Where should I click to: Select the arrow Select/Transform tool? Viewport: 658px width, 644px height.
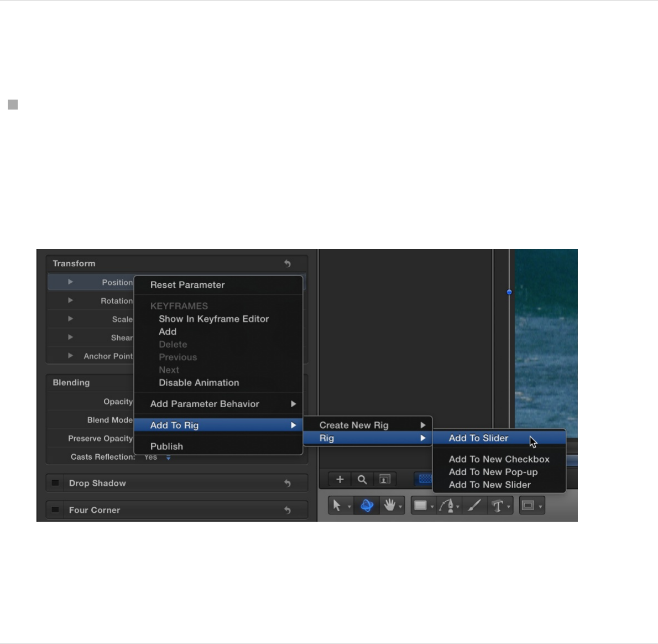[337, 506]
